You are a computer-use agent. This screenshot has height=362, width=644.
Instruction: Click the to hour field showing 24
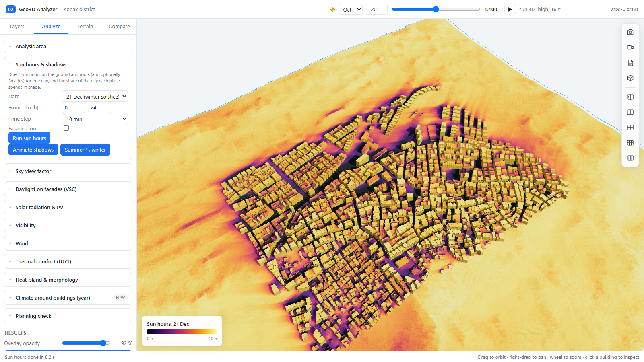(x=99, y=107)
